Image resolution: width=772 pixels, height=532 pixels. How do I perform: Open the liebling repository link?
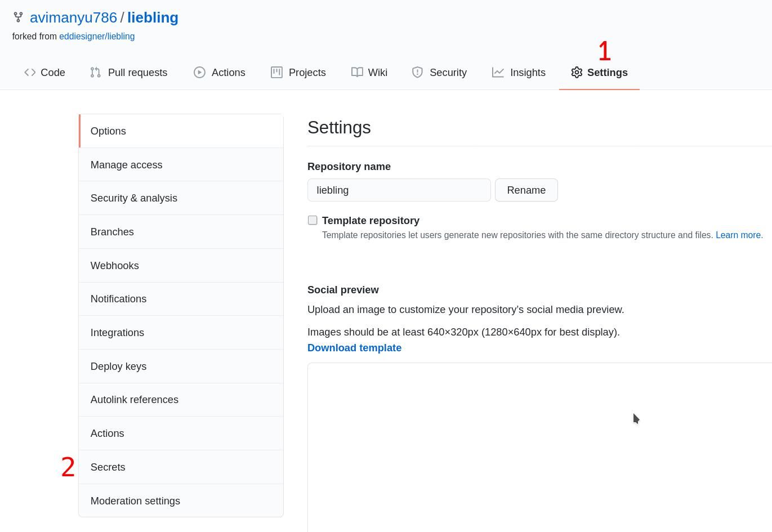tap(153, 17)
